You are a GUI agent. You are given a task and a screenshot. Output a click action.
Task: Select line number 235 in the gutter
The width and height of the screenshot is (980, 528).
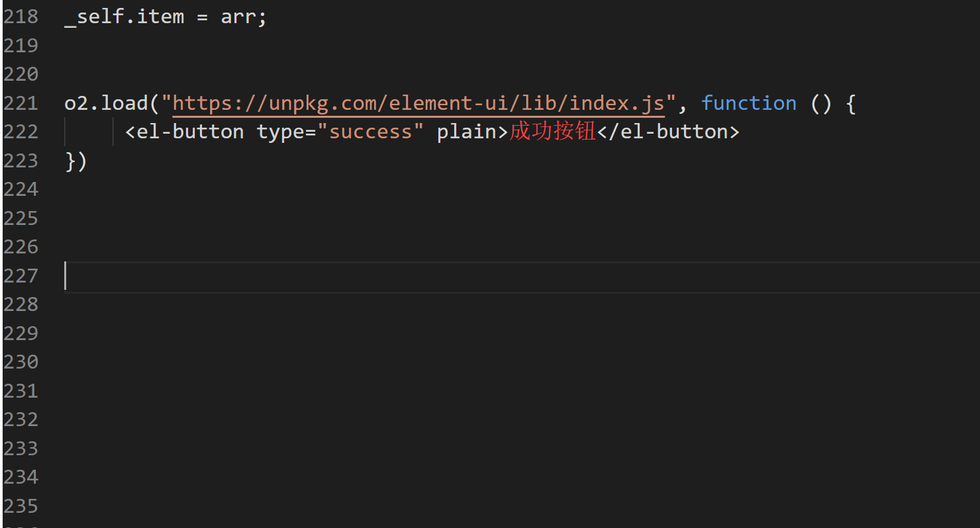point(21,506)
